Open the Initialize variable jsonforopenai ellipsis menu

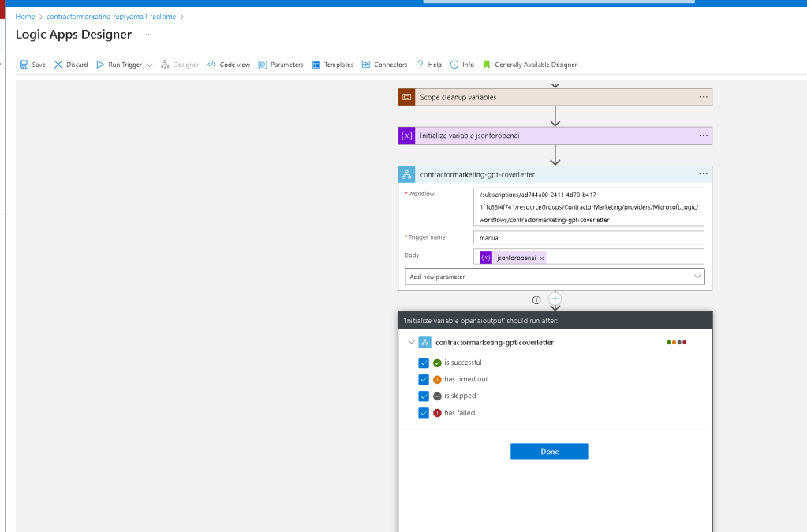[703, 136]
